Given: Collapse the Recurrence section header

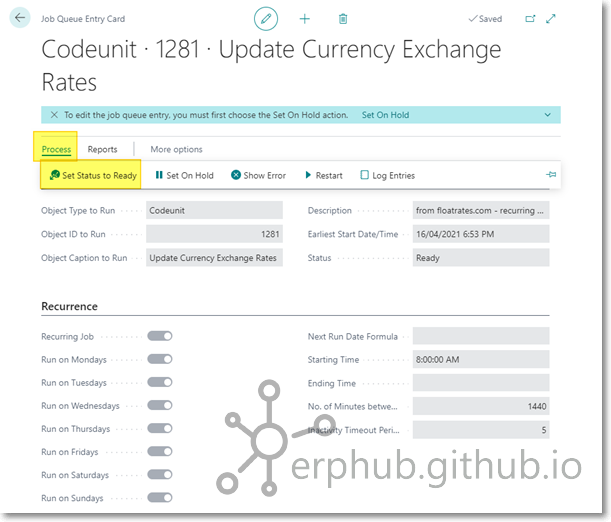Looking at the screenshot, I should coord(70,306).
